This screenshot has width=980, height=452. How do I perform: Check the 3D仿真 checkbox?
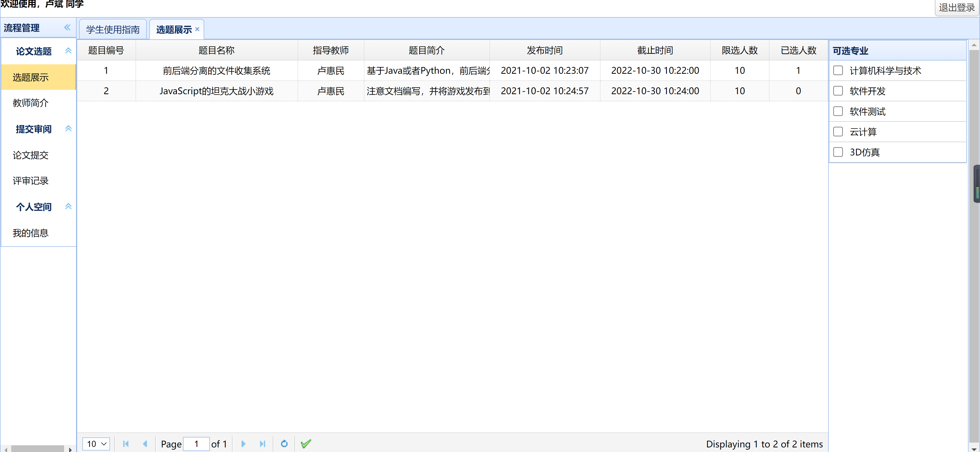click(838, 152)
